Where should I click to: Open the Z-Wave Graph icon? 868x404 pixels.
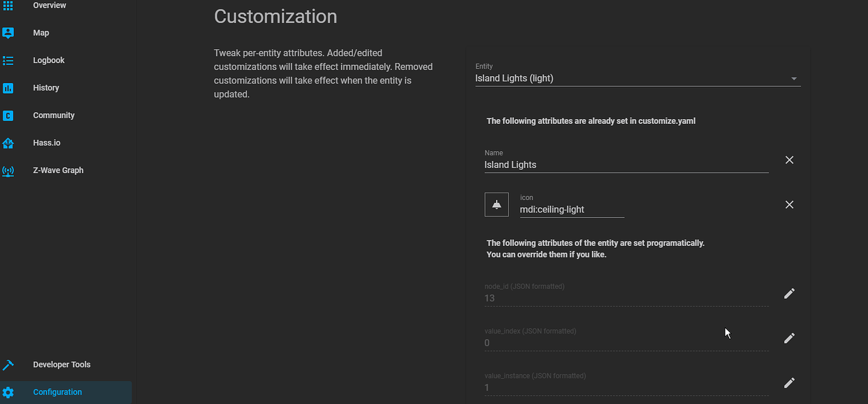[x=9, y=170]
